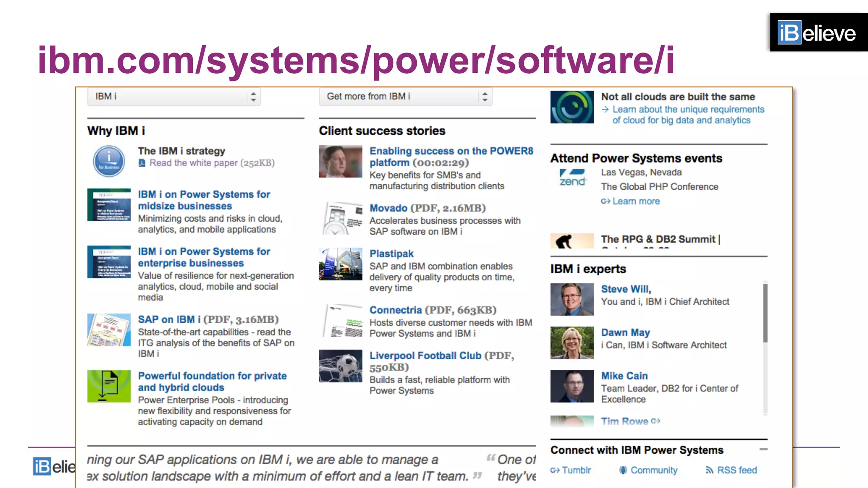This screenshot has width=868, height=488.
Task: Open IBM i on Power Systems for enterprise businesses
Action: [x=204, y=257]
